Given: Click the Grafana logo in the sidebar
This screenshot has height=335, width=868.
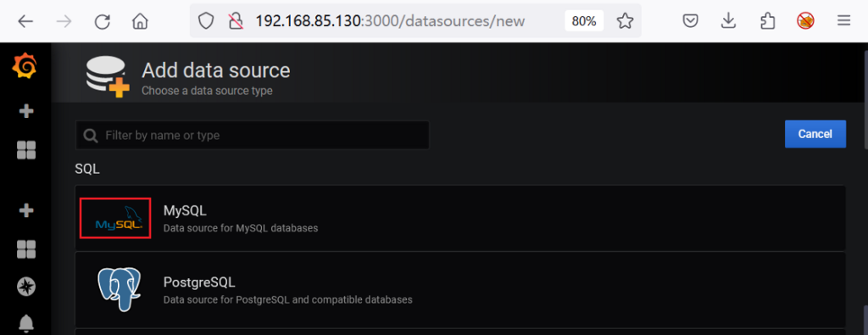Looking at the screenshot, I should click(25, 67).
